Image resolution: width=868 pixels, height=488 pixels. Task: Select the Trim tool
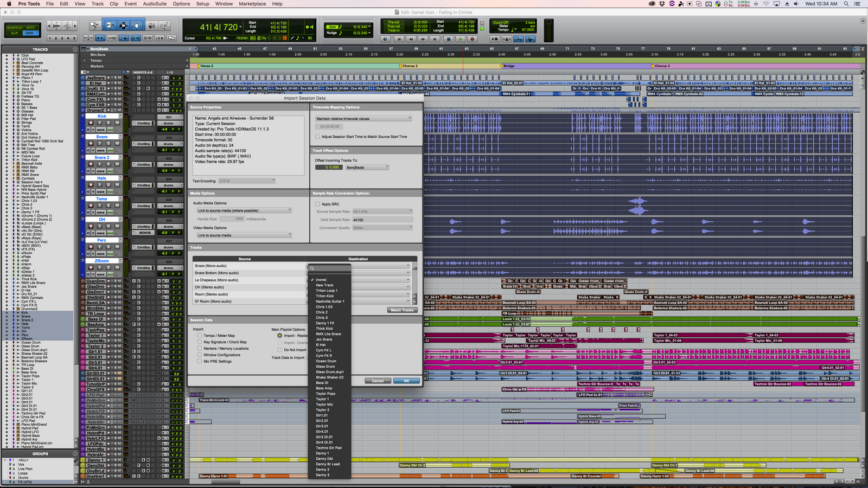110,25
